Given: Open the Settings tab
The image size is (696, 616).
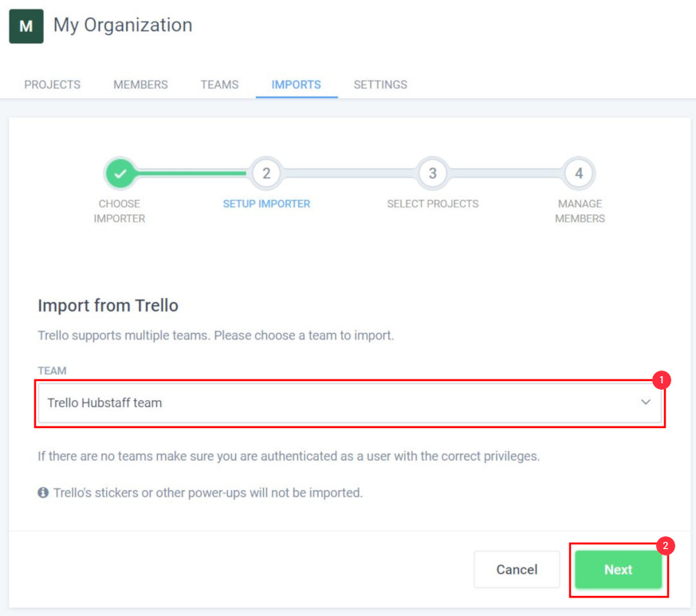Looking at the screenshot, I should pyautogui.click(x=380, y=84).
